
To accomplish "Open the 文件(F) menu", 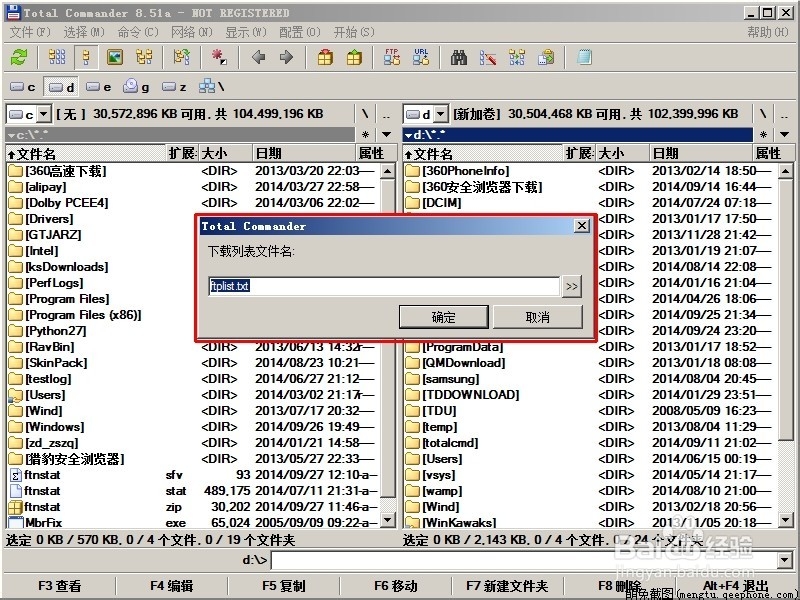I will click(x=31, y=32).
